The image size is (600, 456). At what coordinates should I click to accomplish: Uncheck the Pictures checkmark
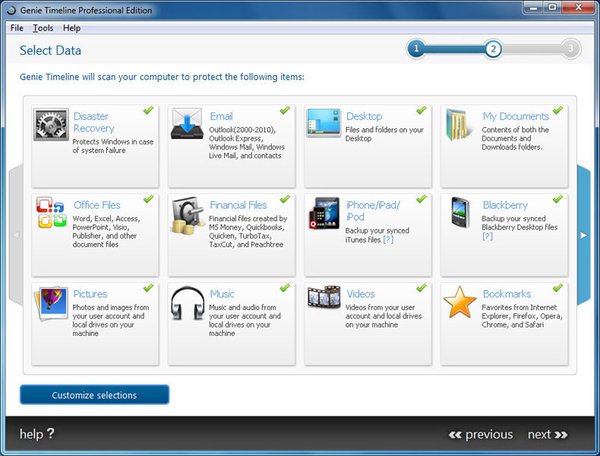[x=148, y=288]
